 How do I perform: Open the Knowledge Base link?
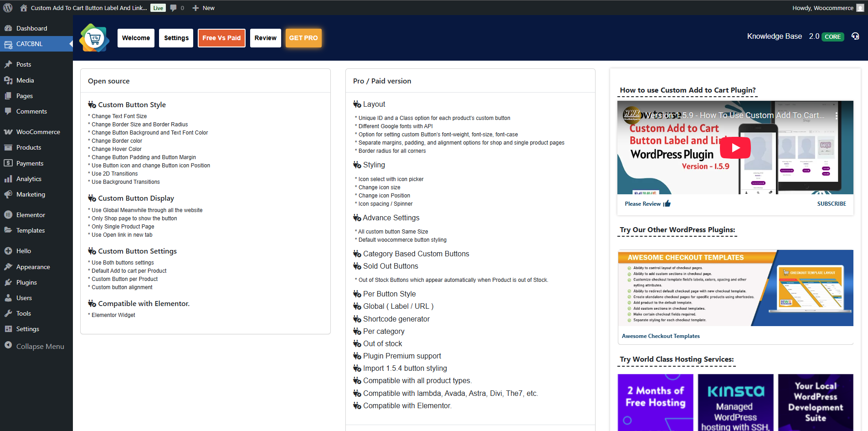pyautogui.click(x=774, y=36)
